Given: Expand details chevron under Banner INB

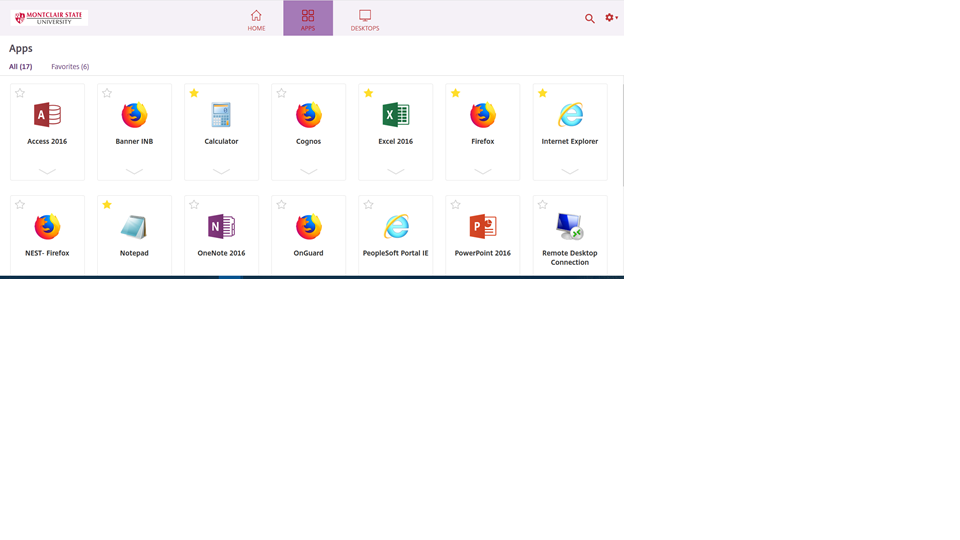Looking at the screenshot, I should coord(134,171).
